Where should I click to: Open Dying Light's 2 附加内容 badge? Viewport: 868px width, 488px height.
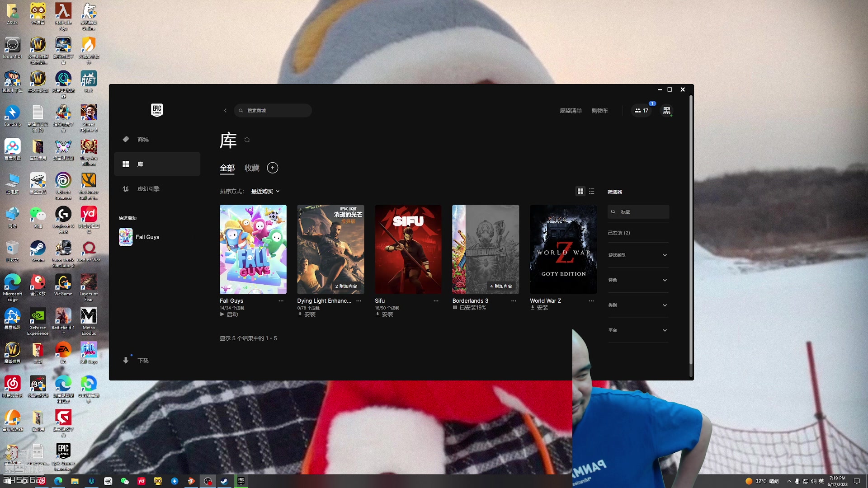point(346,286)
